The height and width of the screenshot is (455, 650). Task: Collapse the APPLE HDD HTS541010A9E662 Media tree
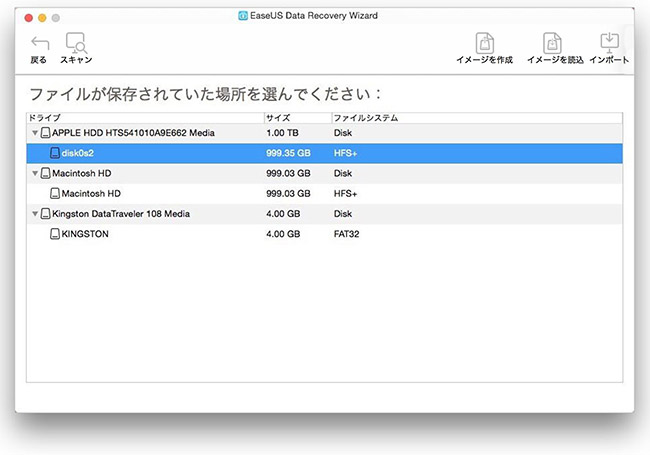[x=35, y=133]
